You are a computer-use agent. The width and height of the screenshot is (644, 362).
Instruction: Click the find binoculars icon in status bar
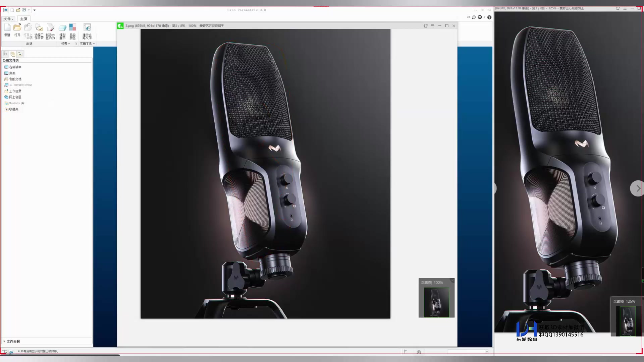point(419,352)
